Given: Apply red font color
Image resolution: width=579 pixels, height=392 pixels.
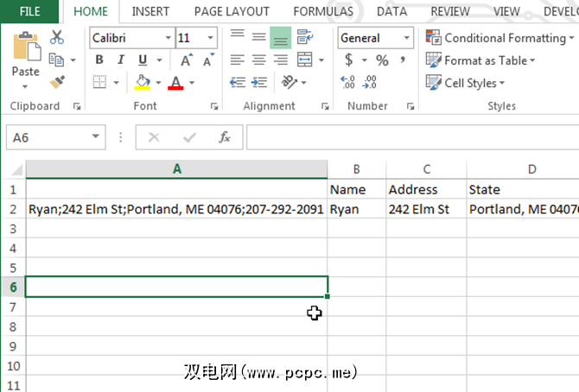Looking at the screenshot, I should click(x=175, y=83).
